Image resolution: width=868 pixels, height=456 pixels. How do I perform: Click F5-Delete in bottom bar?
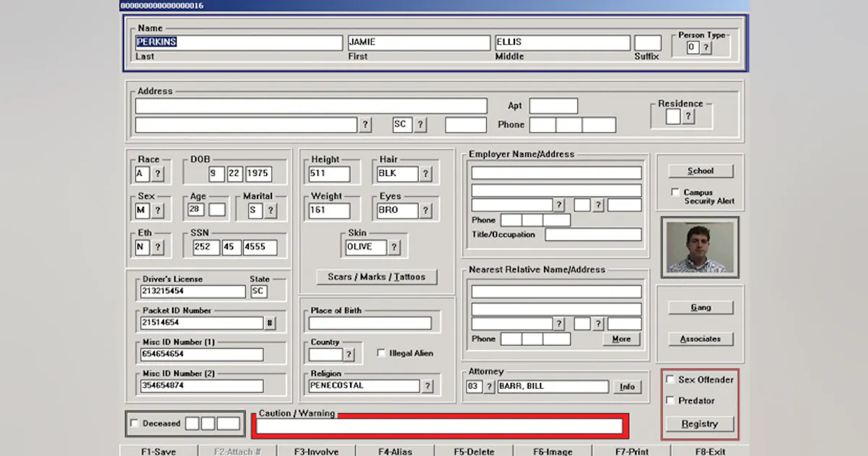pos(474,451)
